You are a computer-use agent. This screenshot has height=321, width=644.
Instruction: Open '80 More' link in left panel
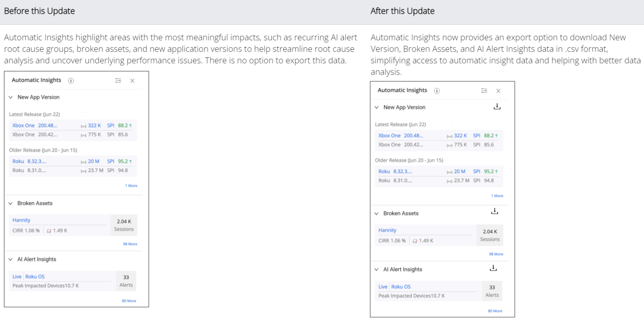click(x=129, y=301)
